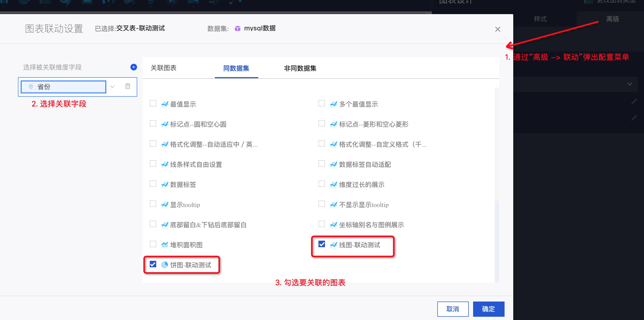Click the 取消 cancel button
Screen dimensions: 644x320
click(x=452, y=309)
